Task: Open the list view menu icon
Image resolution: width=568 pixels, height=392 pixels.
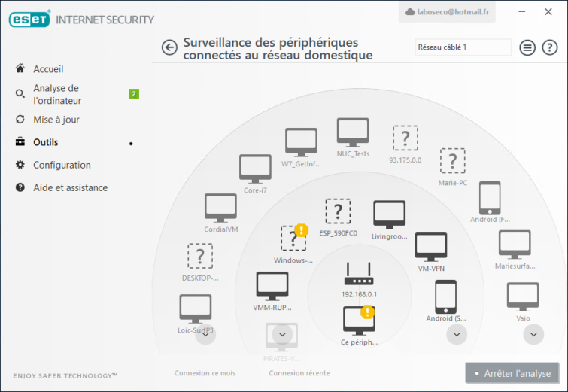Action: (x=527, y=47)
